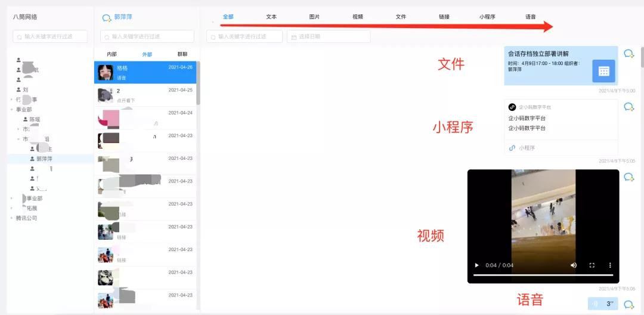644x315 pixels.
Task: Open the 格格 conversation dated 2021-04-26
Action: coord(145,72)
